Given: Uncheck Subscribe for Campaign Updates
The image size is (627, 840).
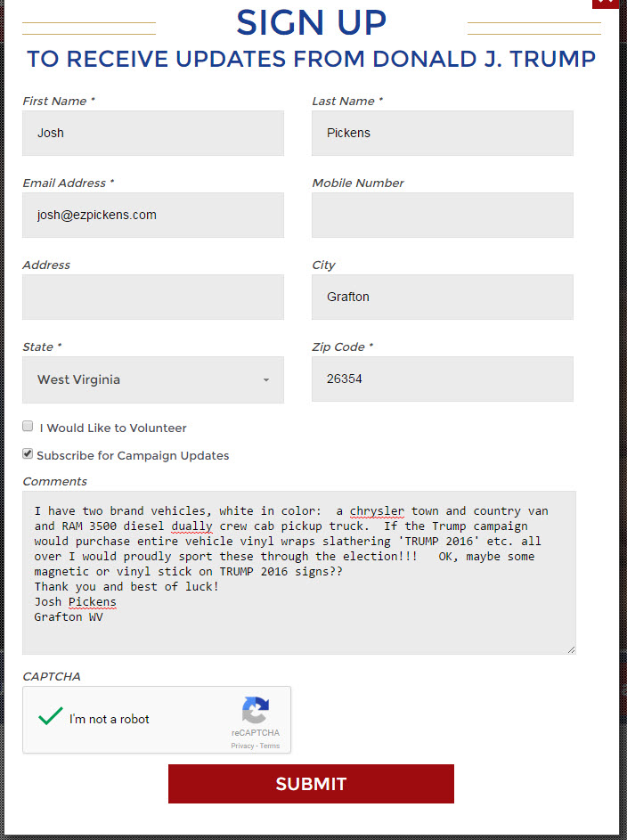Looking at the screenshot, I should 28,453.
